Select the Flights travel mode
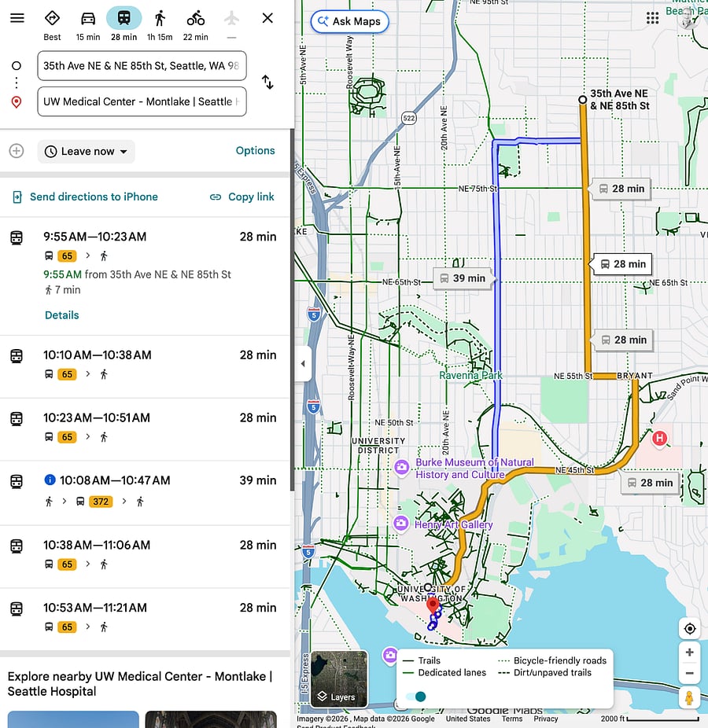Viewport: 708px width, 728px height. pos(231,25)
